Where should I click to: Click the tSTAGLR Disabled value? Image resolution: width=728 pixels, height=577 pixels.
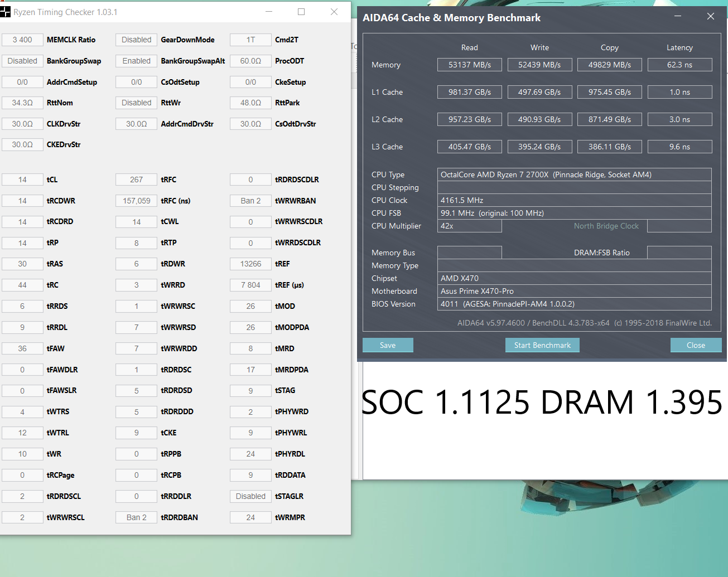pyautogui.click(x=250, y=496)
